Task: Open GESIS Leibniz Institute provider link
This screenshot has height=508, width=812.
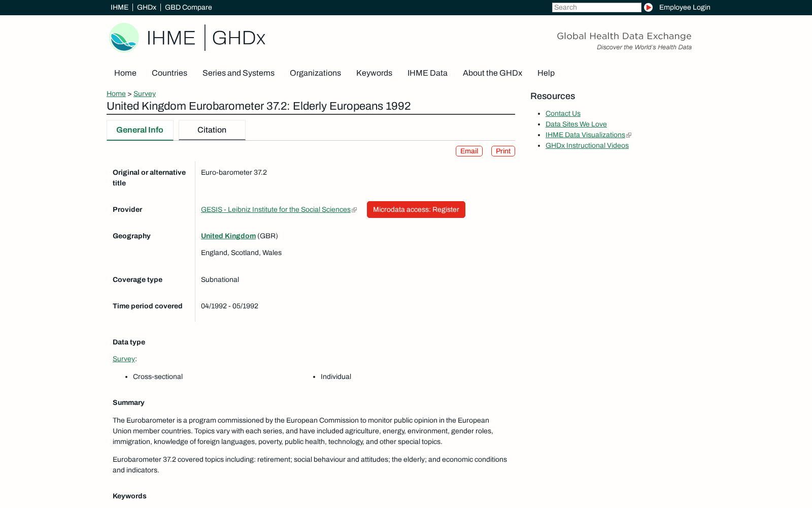Action: tap(276, 209)
